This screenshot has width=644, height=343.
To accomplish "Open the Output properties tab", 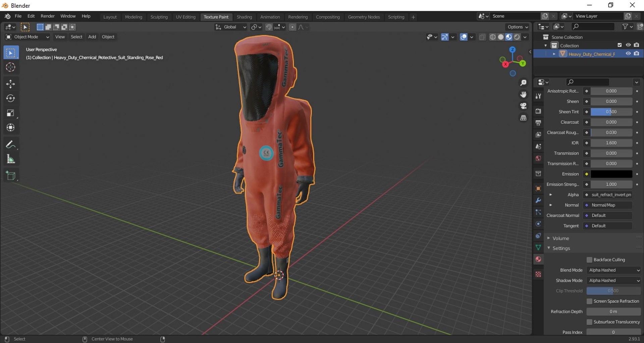I will point(538,123).
